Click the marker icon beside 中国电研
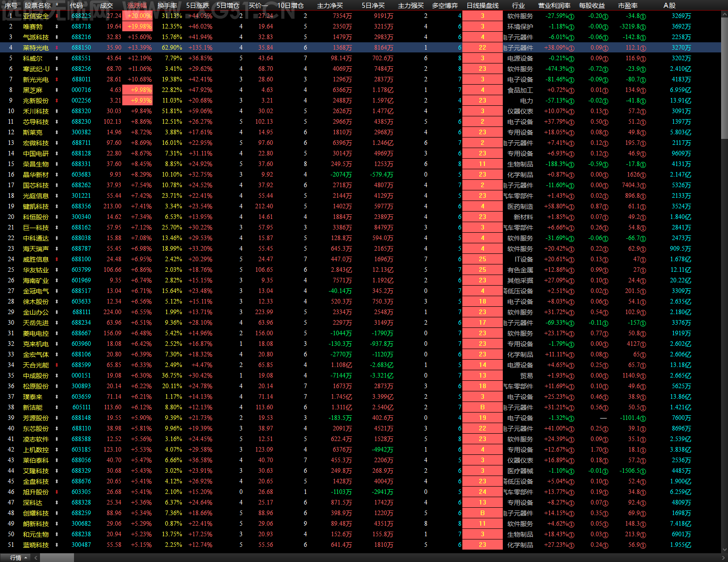This screenshot has width=728, height=562. click(57, 154)
